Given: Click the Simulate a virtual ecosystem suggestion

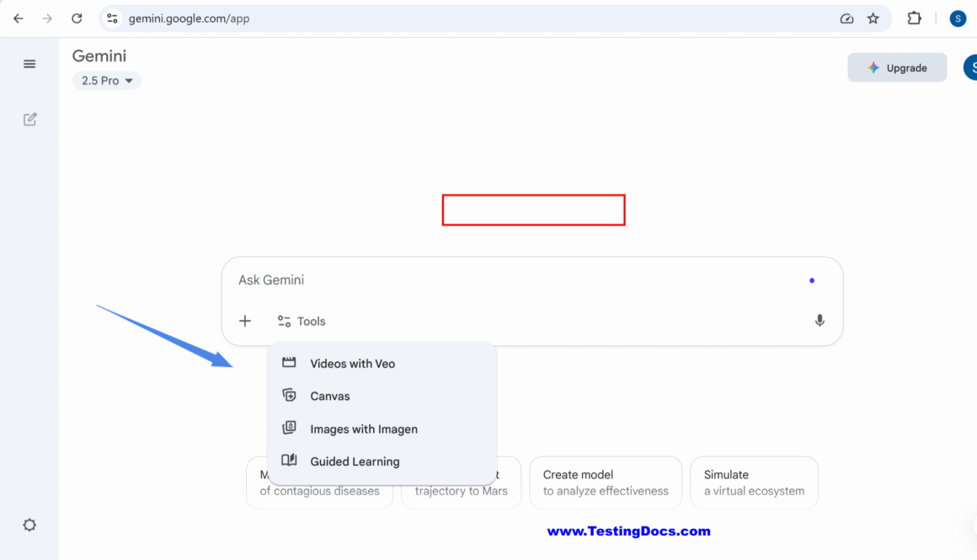Looking at the screenshot, I should 754,483.
